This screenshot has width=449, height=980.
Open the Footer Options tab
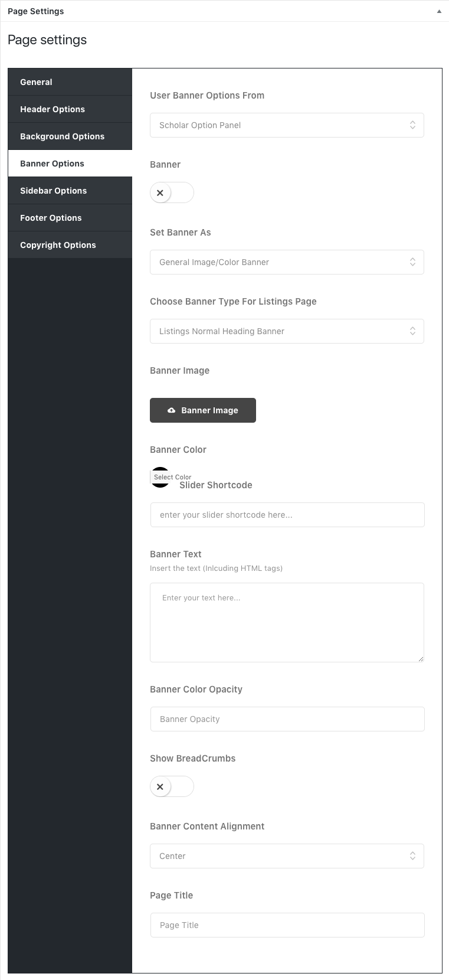pyautogui.click(x=70, y=218)
